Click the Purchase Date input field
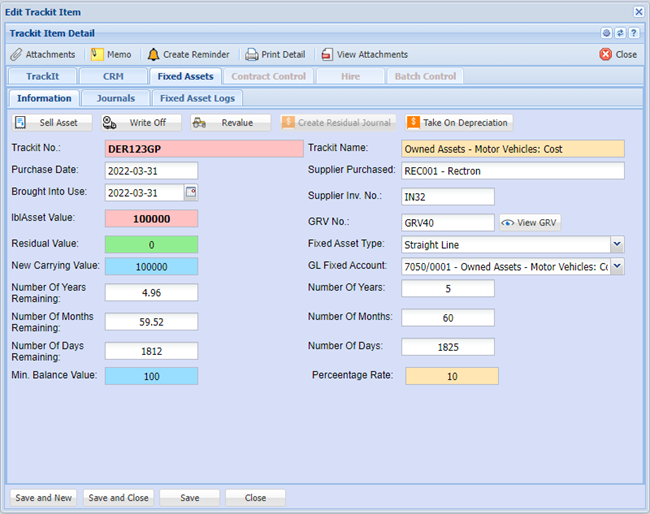The width and height of the screenshot is (650, 514). pyautogui.click(x=151, y=170)
